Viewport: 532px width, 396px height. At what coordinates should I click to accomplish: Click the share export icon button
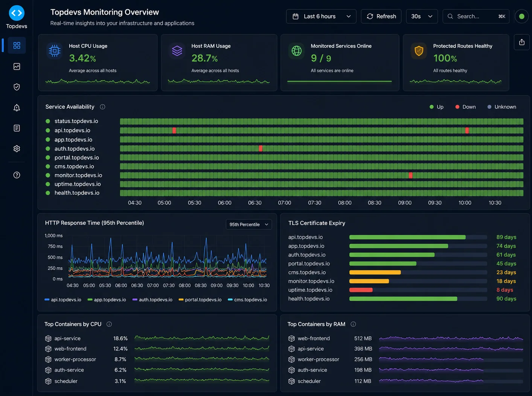click(x=521, y=42)
